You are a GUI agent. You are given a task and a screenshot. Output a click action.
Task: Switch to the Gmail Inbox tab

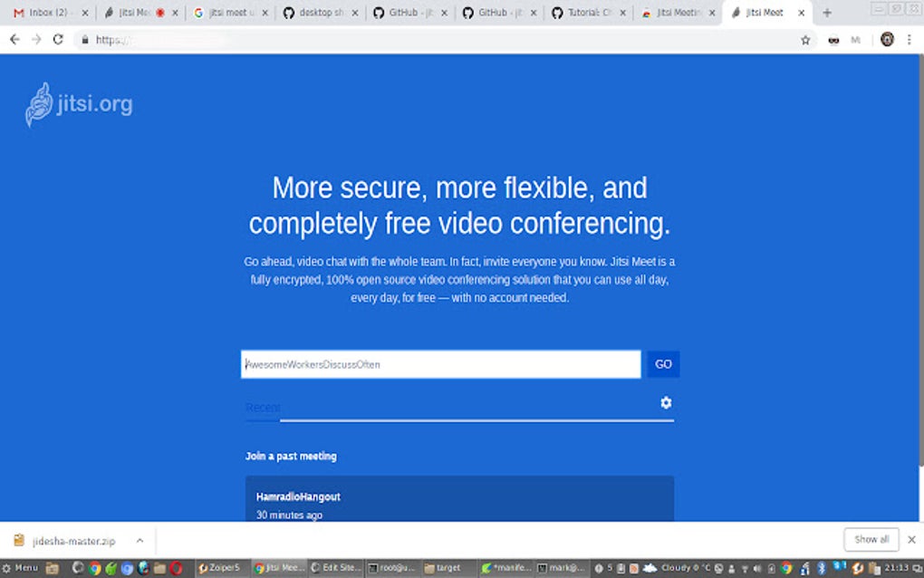pyautogui.click(x=50, y=13)
